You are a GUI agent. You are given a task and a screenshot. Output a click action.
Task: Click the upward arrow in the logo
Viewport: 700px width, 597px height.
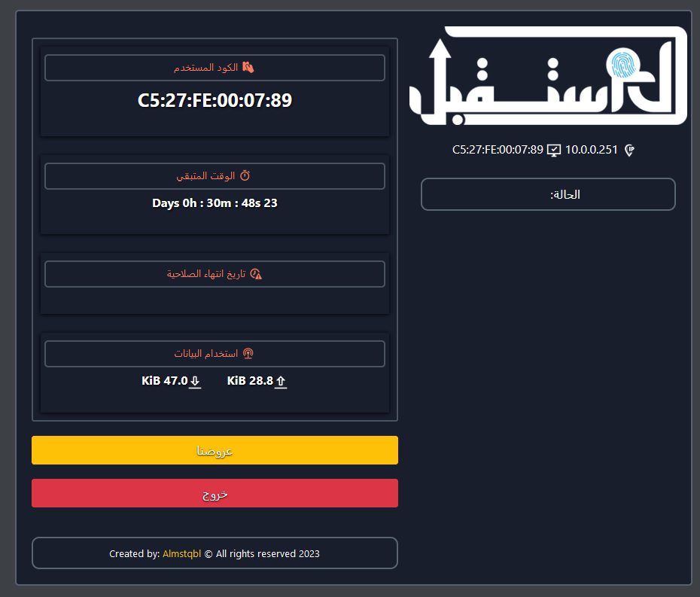tap(439, 60)
